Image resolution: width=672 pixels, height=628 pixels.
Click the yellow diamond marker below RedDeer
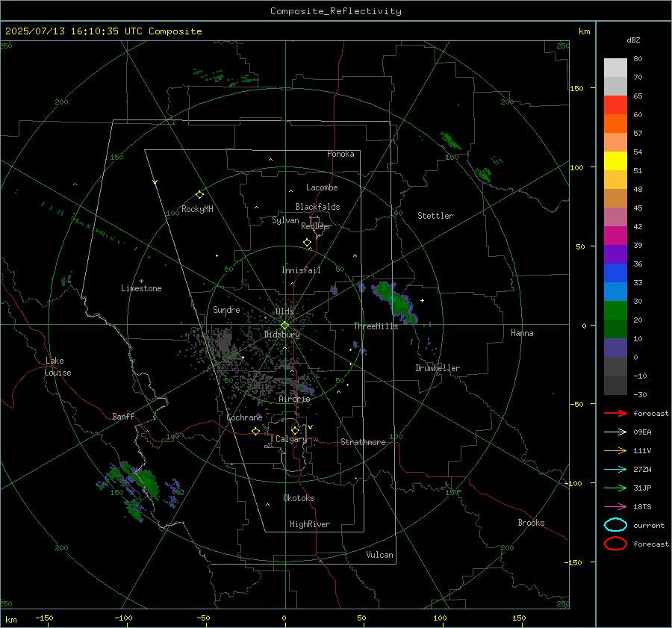coord(307,243)
